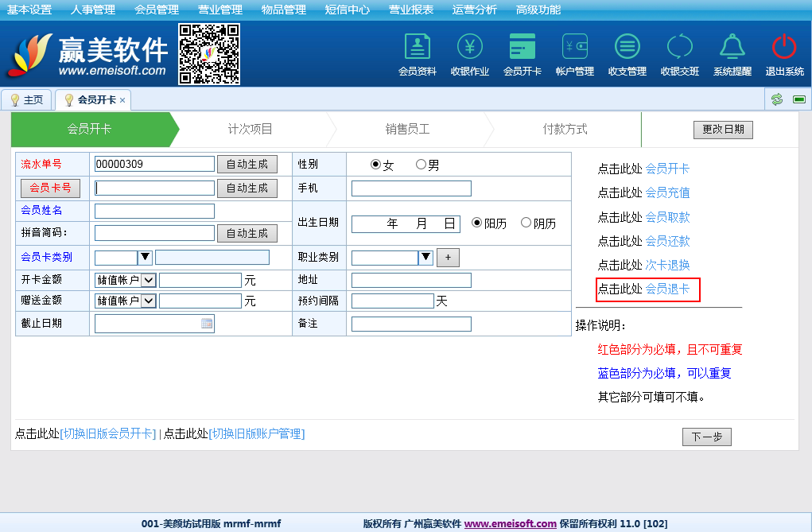
Task: Switch to the 主页 tab
Action: pyautogui.click(x=26, y=100)
